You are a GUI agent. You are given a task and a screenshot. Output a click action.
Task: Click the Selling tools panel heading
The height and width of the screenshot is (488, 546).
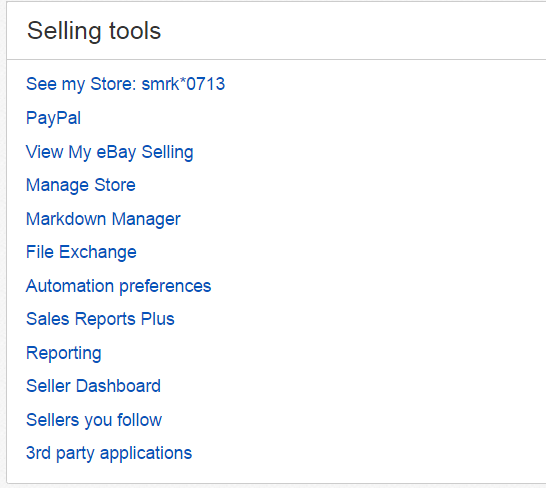pos(94,31)
